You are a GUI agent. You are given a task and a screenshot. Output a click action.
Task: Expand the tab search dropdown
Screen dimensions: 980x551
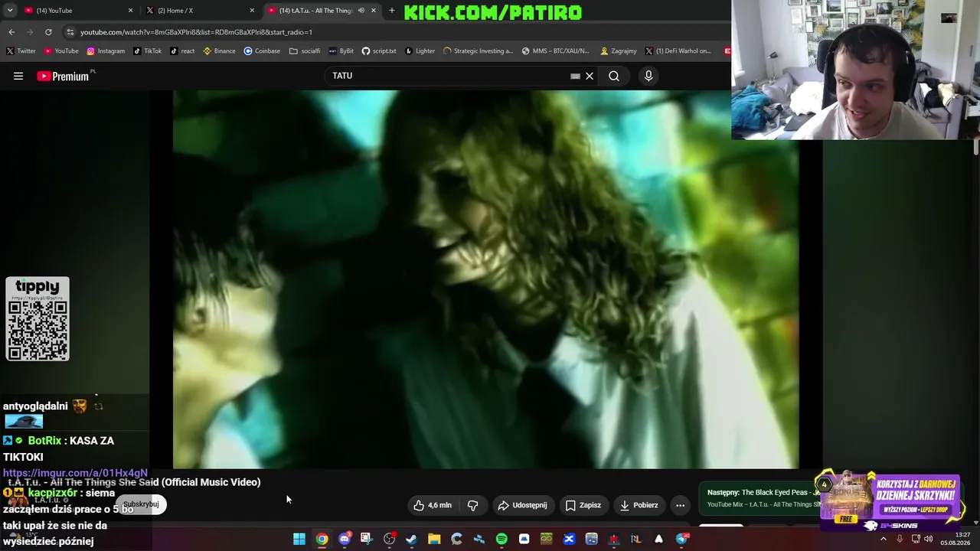(10, 11)
